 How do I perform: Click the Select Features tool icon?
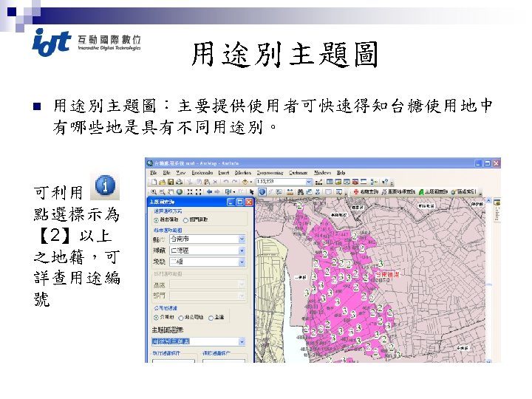228,191
